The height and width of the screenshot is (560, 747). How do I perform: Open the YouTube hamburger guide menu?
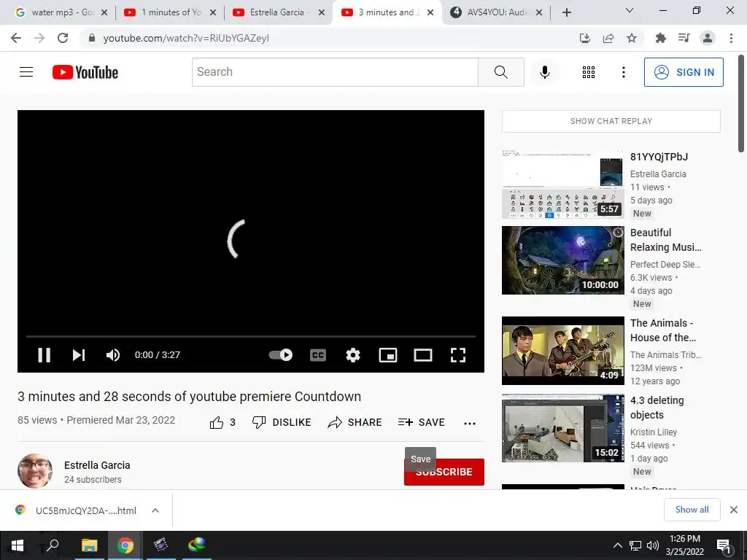point(26,72)
